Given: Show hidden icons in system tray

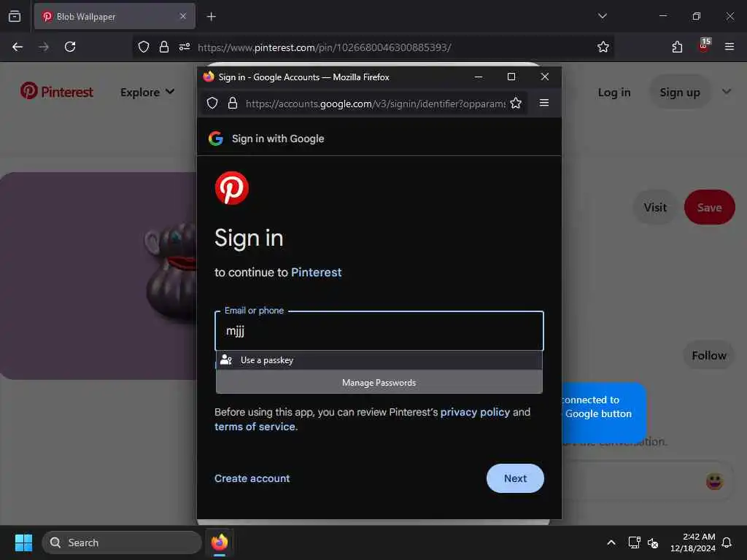Looking at the screenshot, I should (611, 542).
